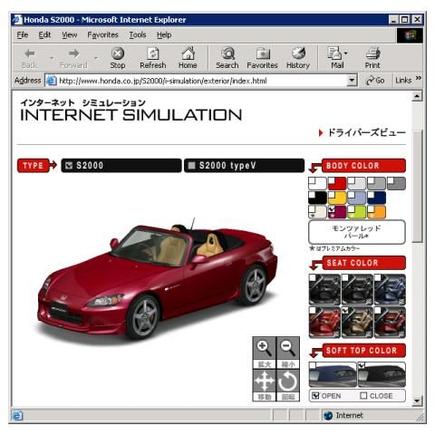
Task: Open the Back button history dropdown
Action: (51, 58)
